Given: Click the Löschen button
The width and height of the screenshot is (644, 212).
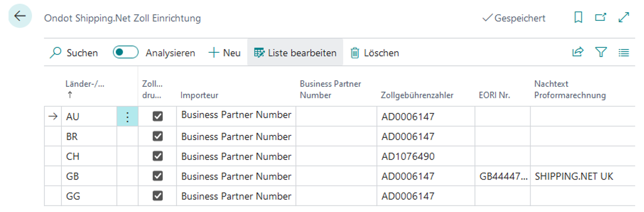Looking at the screenshot, I should coord(375,53).
